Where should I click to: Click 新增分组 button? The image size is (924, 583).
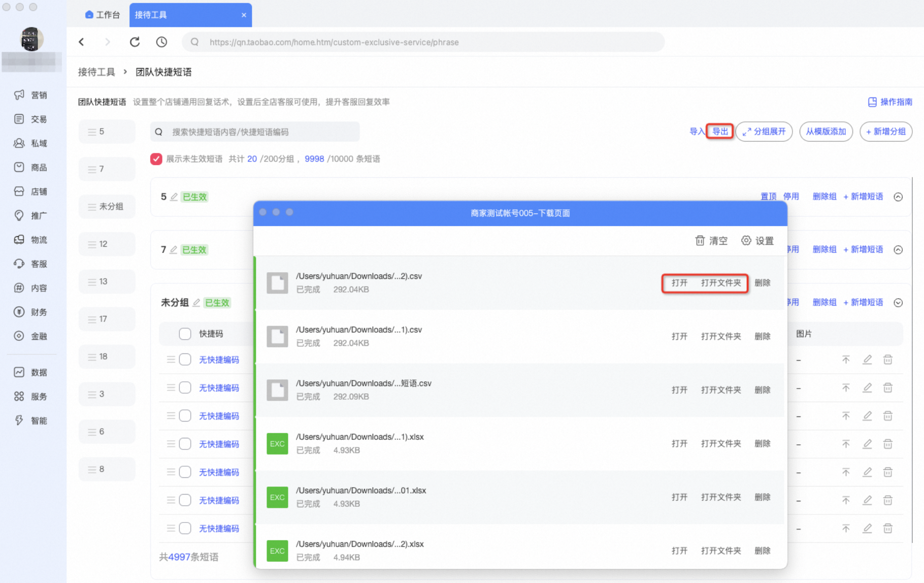886,132
